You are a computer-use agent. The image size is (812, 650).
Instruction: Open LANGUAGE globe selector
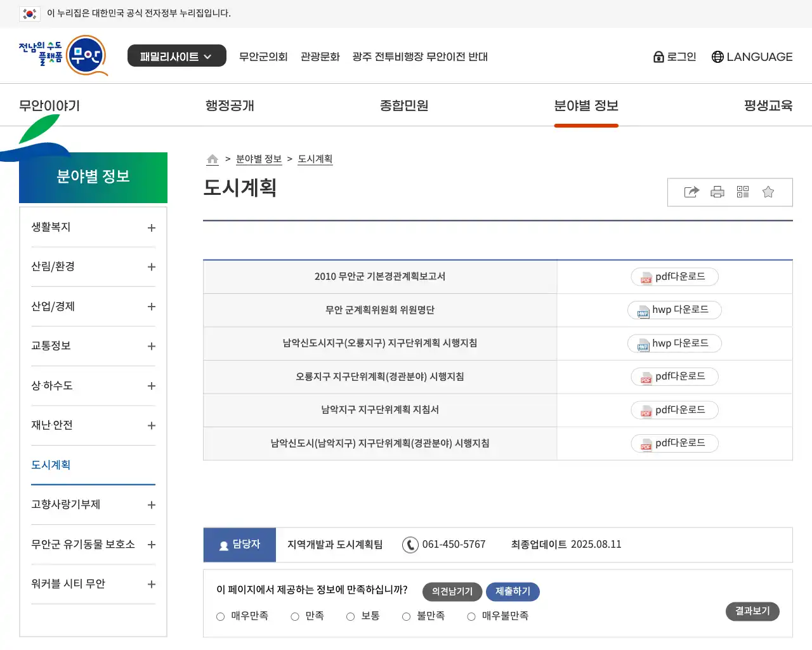[x=752, y=56]
